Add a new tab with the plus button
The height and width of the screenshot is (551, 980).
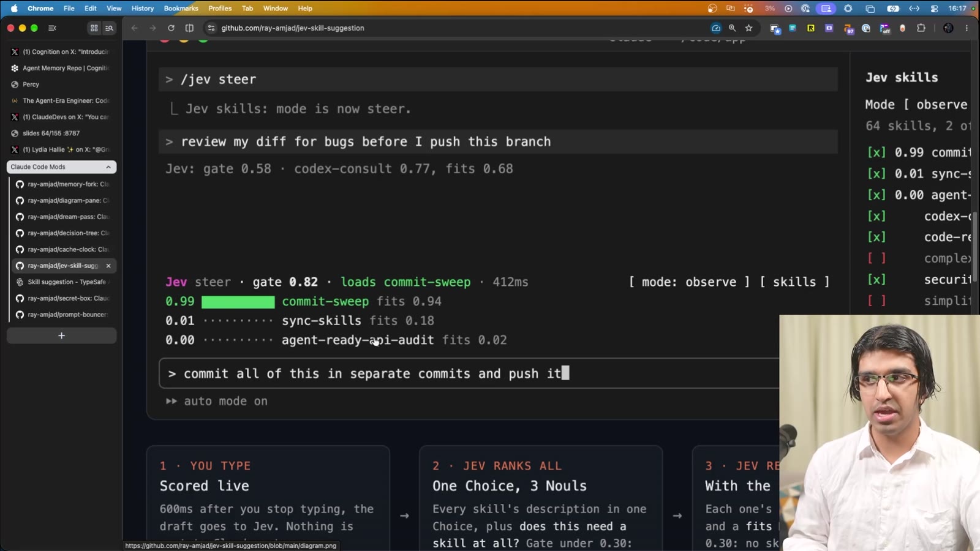[61, 335]
